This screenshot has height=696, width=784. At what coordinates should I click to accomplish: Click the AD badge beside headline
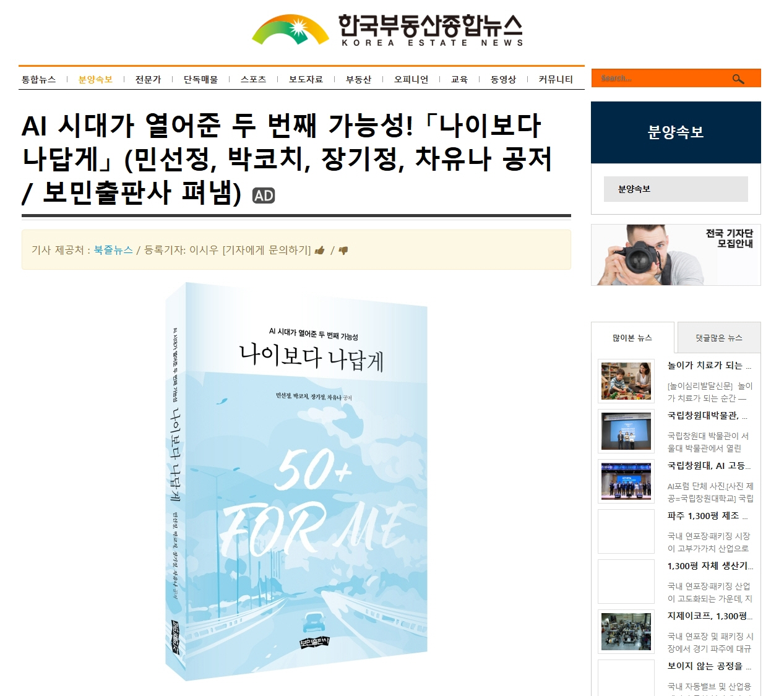pos(264,195)
